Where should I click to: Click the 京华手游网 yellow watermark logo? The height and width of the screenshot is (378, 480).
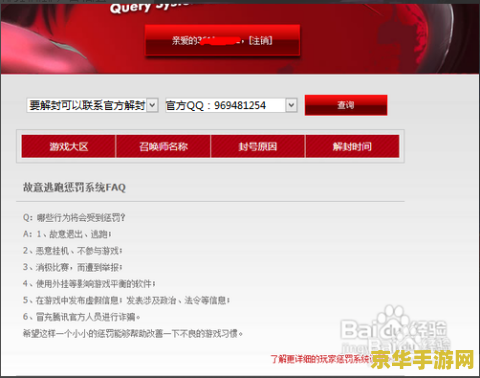pyautogui.click(x=422, y=360)
